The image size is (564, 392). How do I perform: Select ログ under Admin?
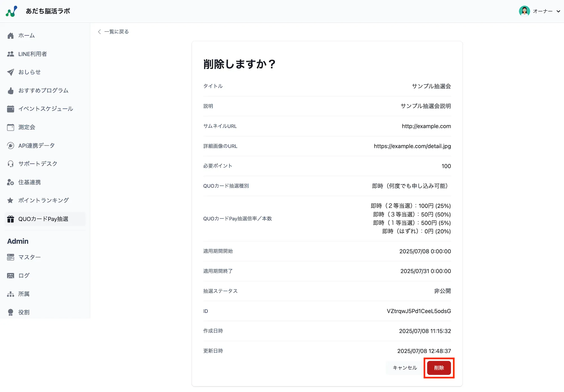pos(24,275)
